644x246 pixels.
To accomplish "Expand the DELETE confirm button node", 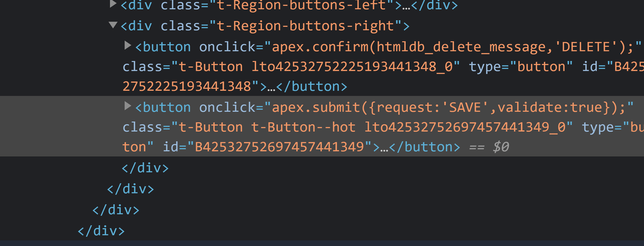I will (128, 45).
